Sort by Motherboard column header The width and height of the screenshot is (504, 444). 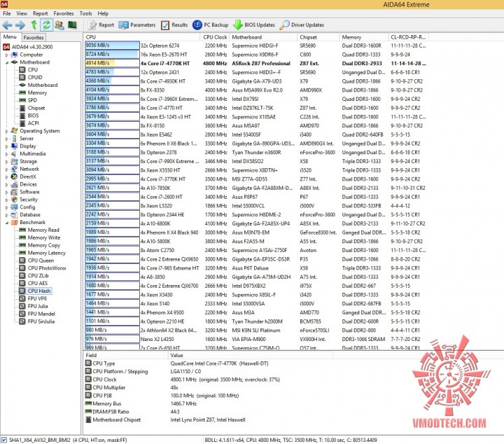pos(263,37)
